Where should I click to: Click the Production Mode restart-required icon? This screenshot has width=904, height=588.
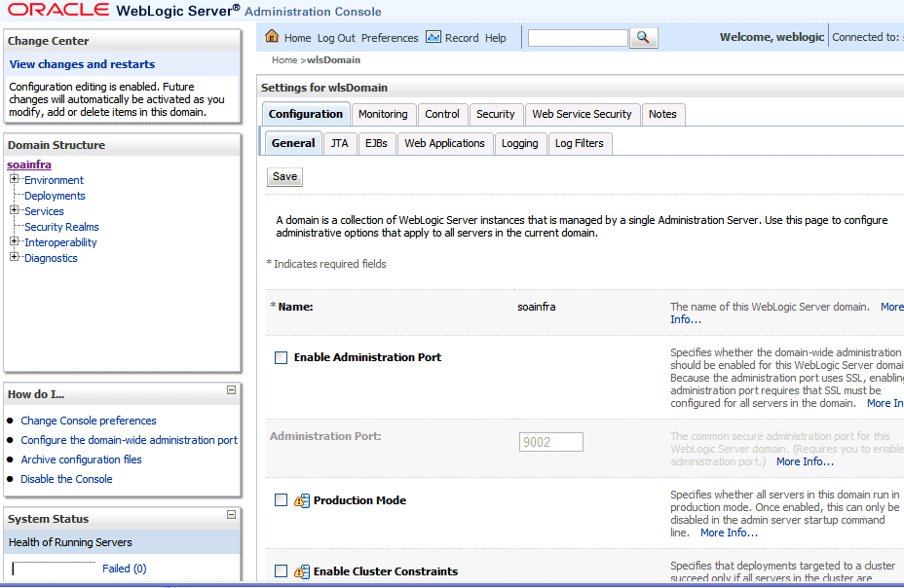coord(302,500)
